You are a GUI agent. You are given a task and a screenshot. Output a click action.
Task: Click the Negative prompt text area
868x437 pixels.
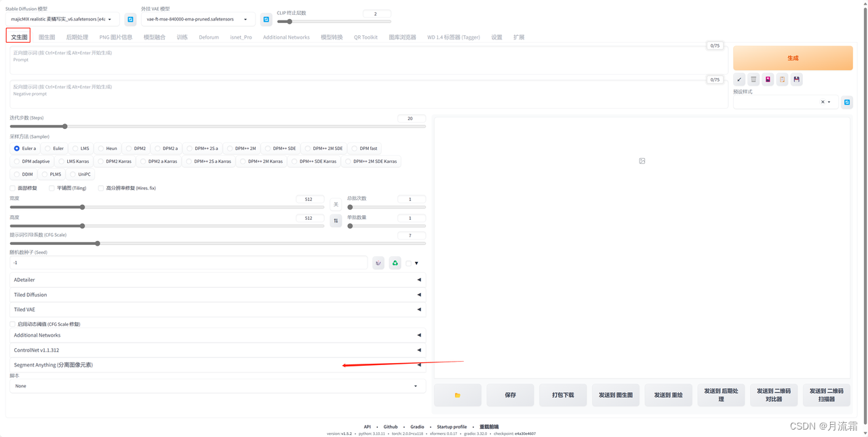(x=369, y=94)
